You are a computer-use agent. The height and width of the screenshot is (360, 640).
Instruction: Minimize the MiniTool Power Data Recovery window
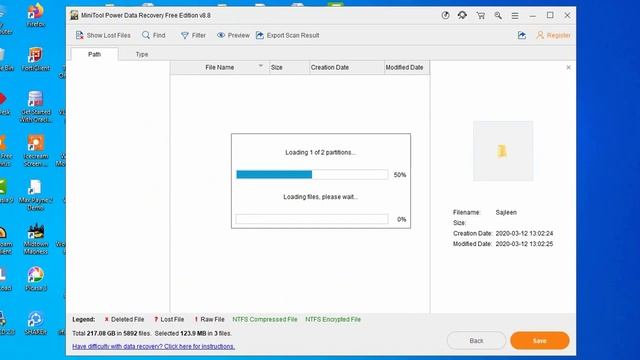click(x=533, y=16)
